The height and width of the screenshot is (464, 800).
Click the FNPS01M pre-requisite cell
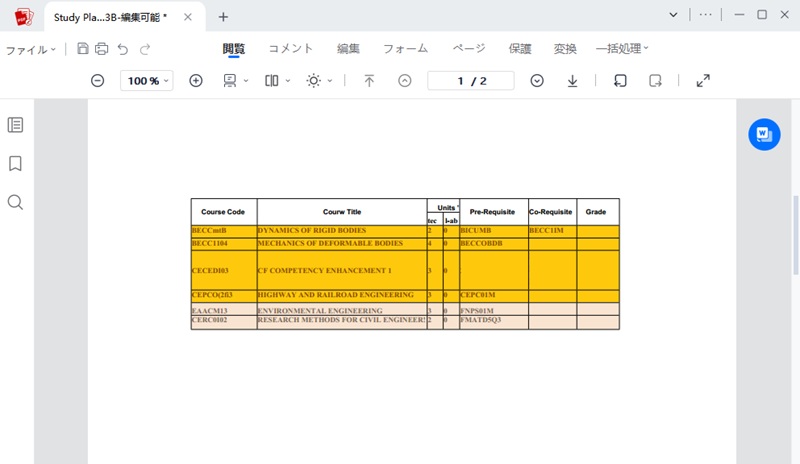493,310
